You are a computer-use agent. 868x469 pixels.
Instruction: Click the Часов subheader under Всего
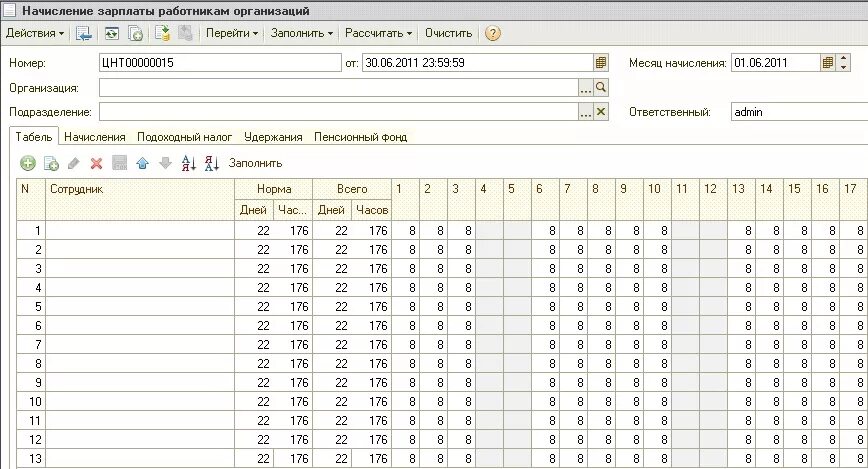coord(371,210)
